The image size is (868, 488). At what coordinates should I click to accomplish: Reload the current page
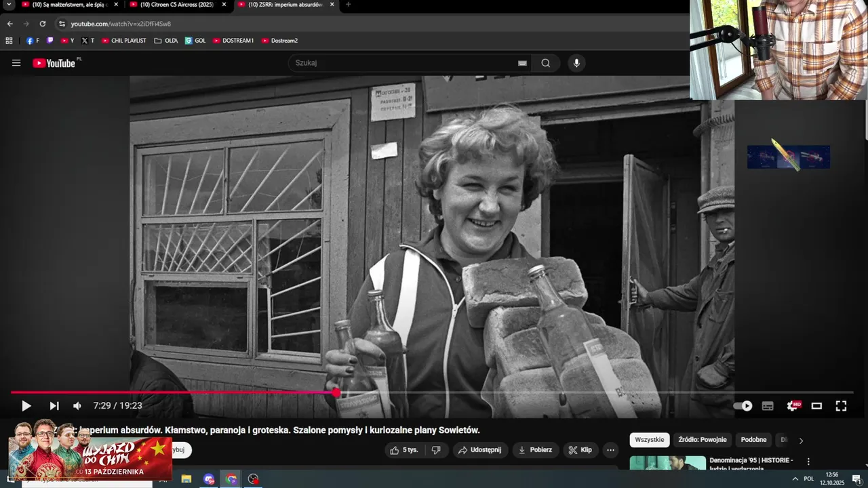(x=42, y=24)
